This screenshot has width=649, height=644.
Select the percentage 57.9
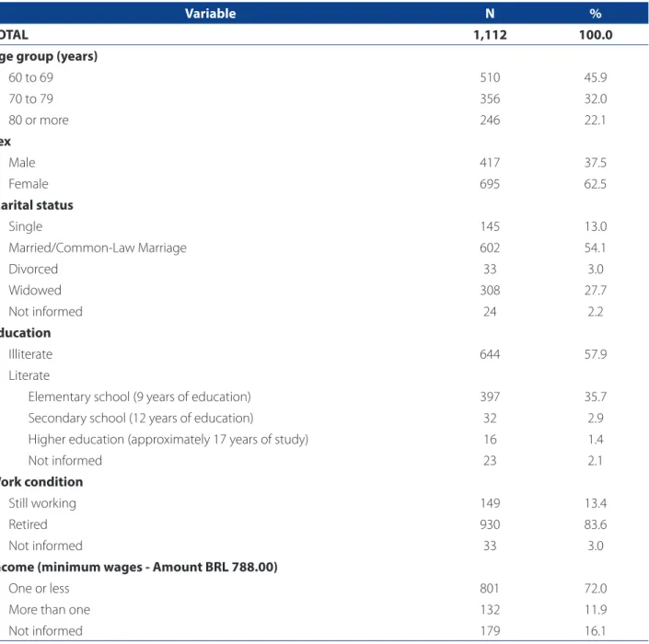(x=596, y=354)
